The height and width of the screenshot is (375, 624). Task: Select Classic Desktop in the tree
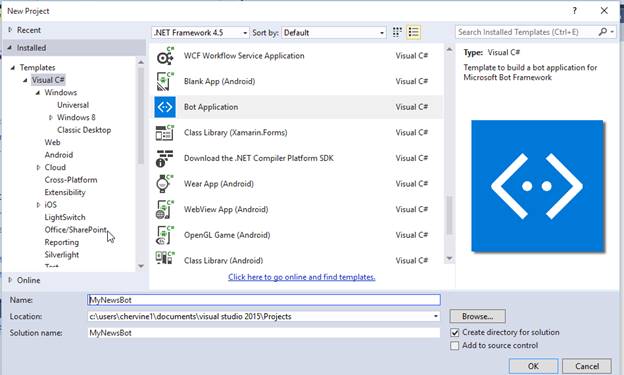coord(84,130)
